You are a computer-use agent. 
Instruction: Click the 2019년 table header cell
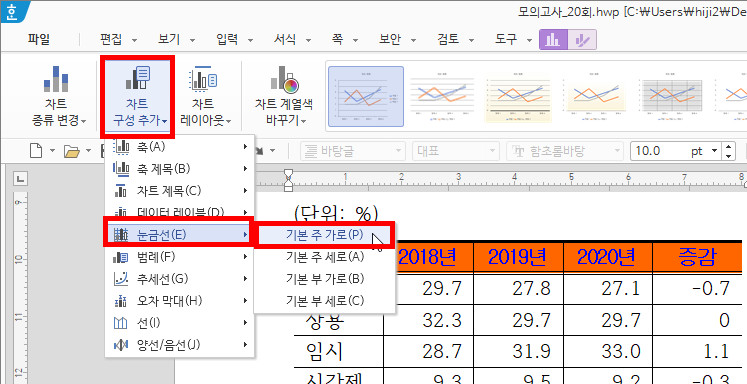point(518,257)
